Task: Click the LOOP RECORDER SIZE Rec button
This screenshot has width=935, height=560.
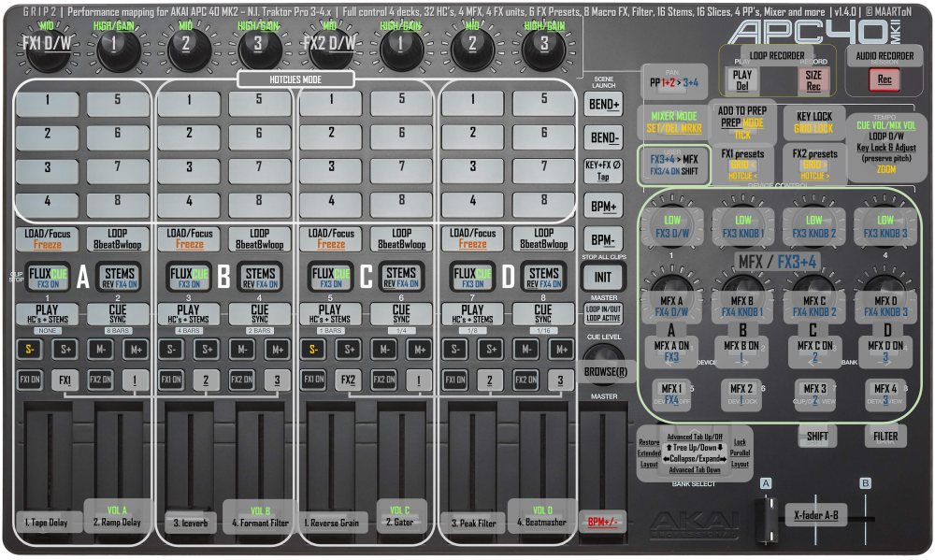Action: (813, 80)
